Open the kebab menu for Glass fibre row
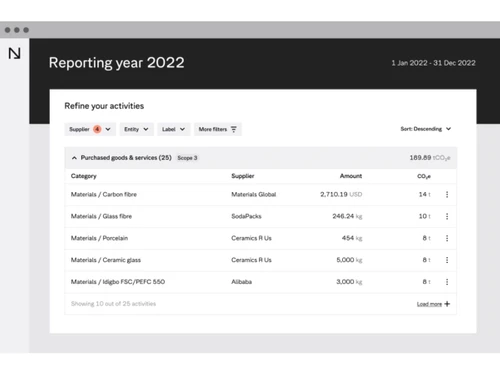 [x=447, y=216]
